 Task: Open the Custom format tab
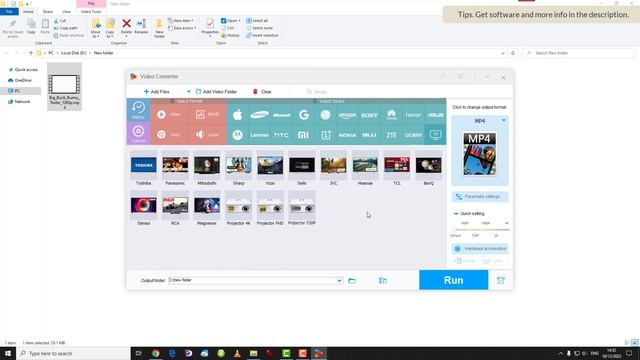click(x=138, y=133)
